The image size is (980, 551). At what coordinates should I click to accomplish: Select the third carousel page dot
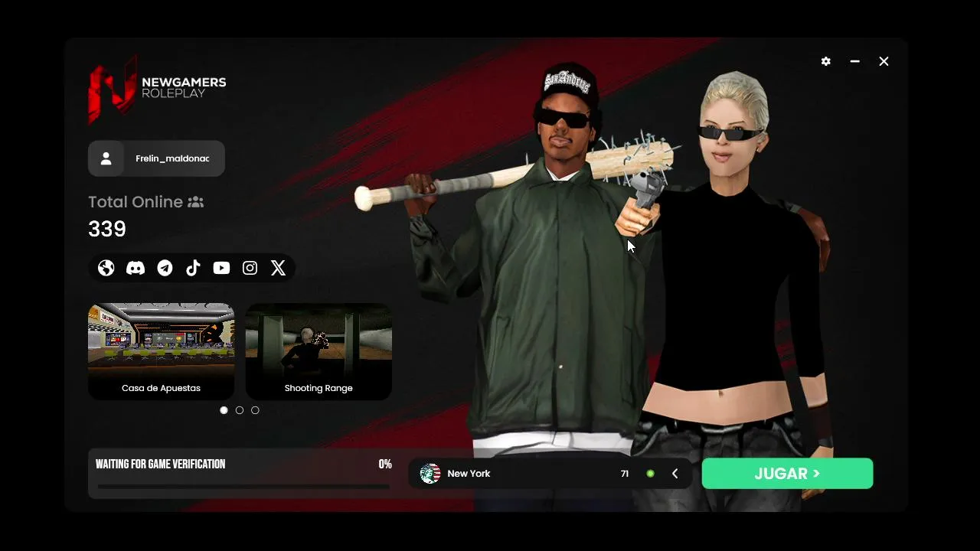pyautogui.click(x=255, y=410)
